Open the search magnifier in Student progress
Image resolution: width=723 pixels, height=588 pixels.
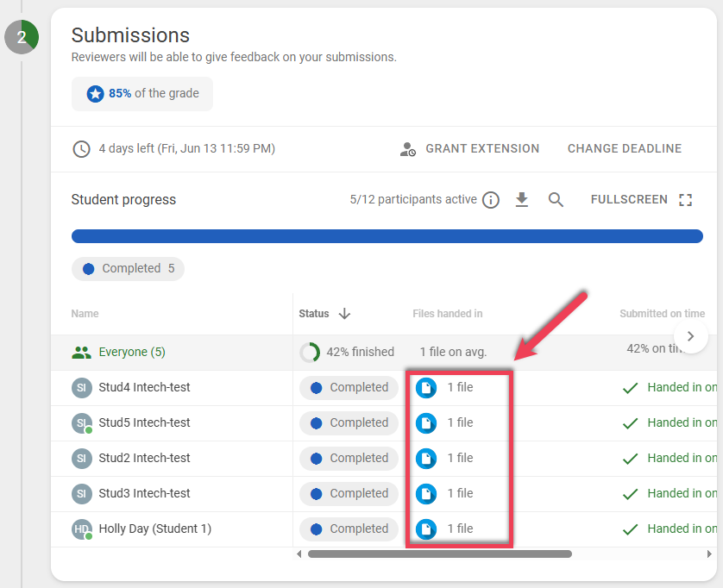pyautogui.click(x=556, y=199)
